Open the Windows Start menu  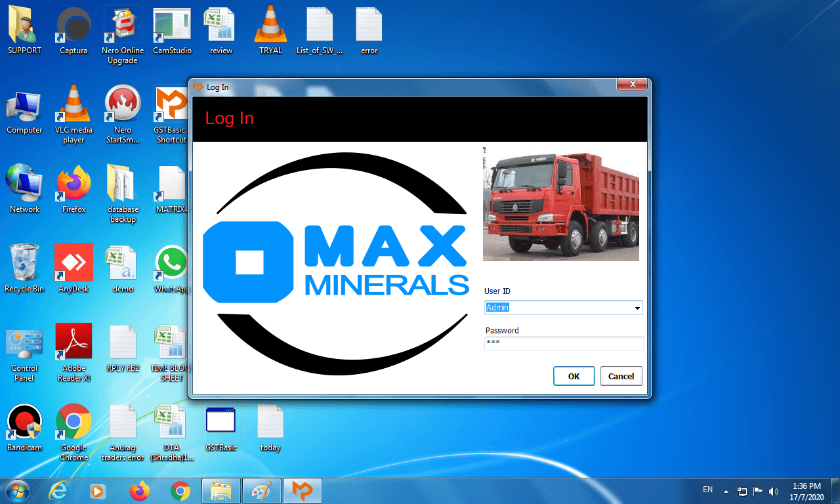coord(17,490)
